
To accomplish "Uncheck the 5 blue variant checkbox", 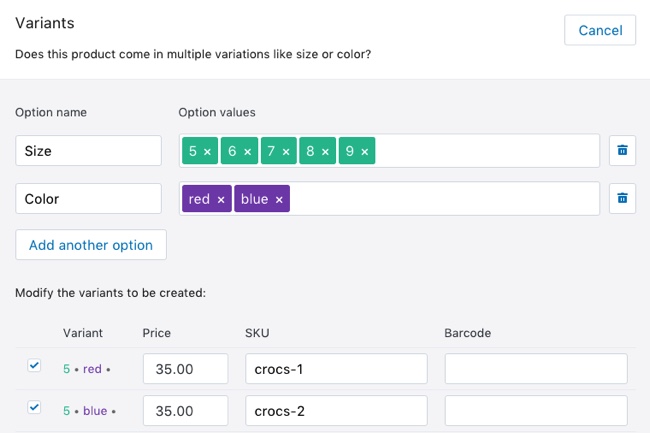I will tap(34, 407).
